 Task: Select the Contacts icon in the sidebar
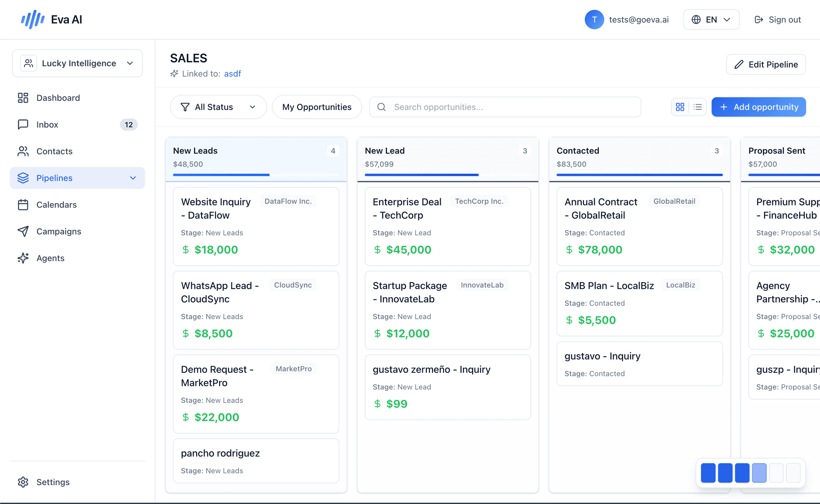coord(23,151)
